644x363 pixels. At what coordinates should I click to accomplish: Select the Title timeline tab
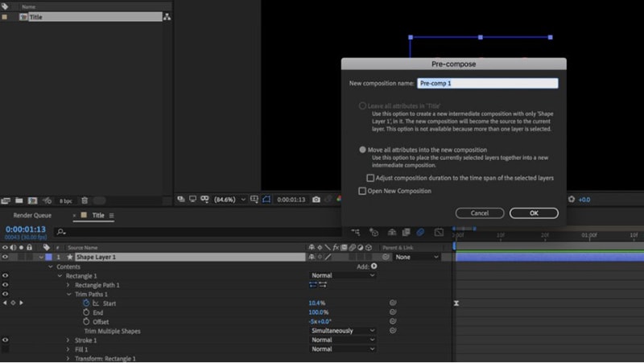pos(98,215)
